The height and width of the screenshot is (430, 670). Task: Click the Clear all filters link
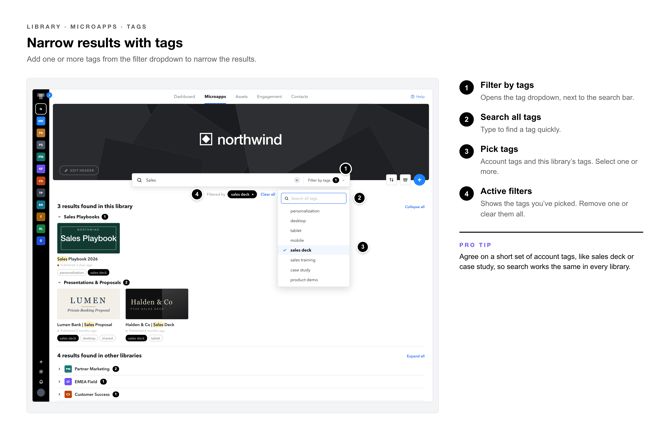(x=268, y=194)
